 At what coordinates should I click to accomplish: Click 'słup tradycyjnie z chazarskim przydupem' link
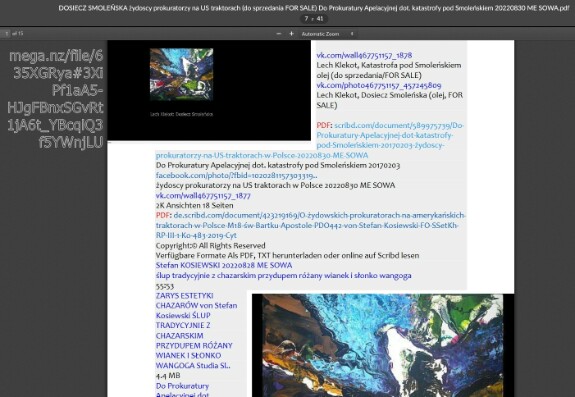pos(283,275)
